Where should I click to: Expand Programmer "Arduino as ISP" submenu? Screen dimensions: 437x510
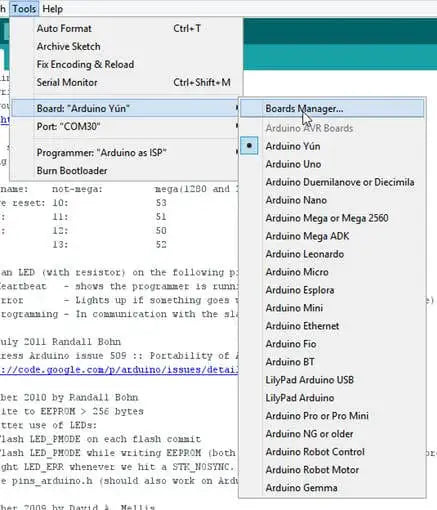(125, 153)
